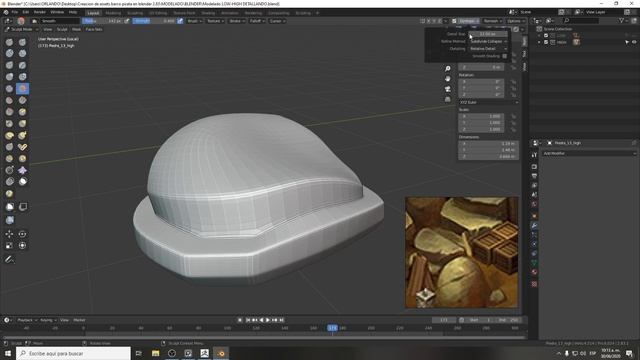Open Detailing Relative Detail dropdown
This screenshot has height=360, width=640.
coord(488,49)
